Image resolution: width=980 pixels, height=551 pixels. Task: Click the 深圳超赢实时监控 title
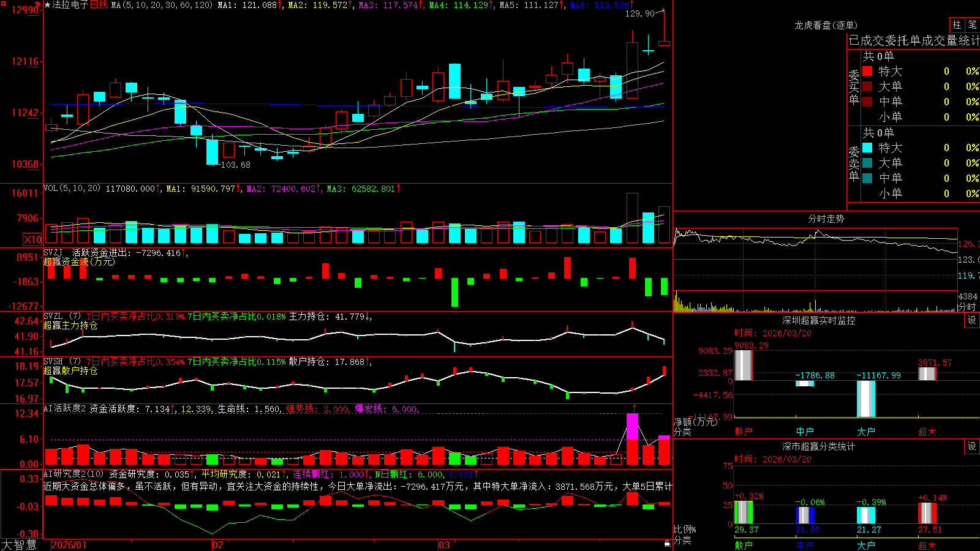coord(818,320)
